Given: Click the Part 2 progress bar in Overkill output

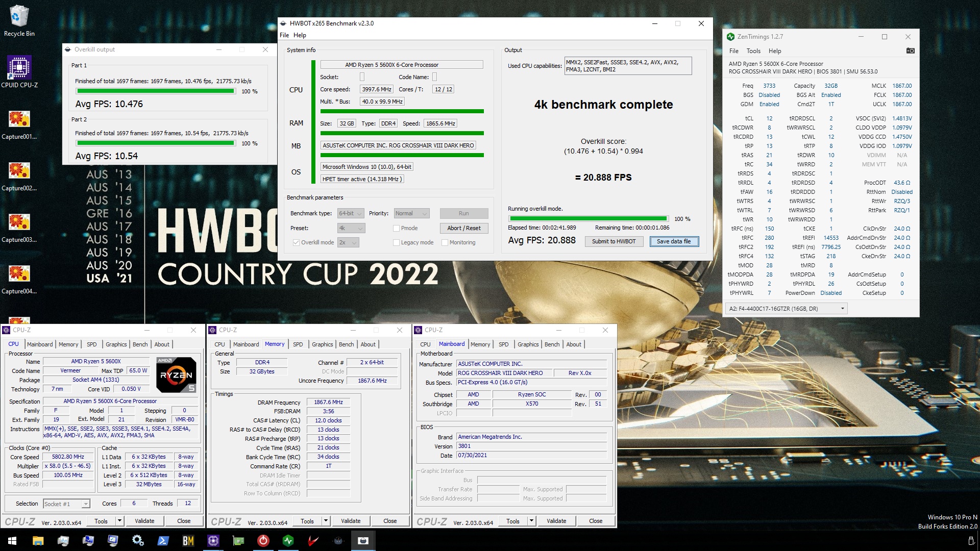Looking at the screenshot, I should (156, 143).
